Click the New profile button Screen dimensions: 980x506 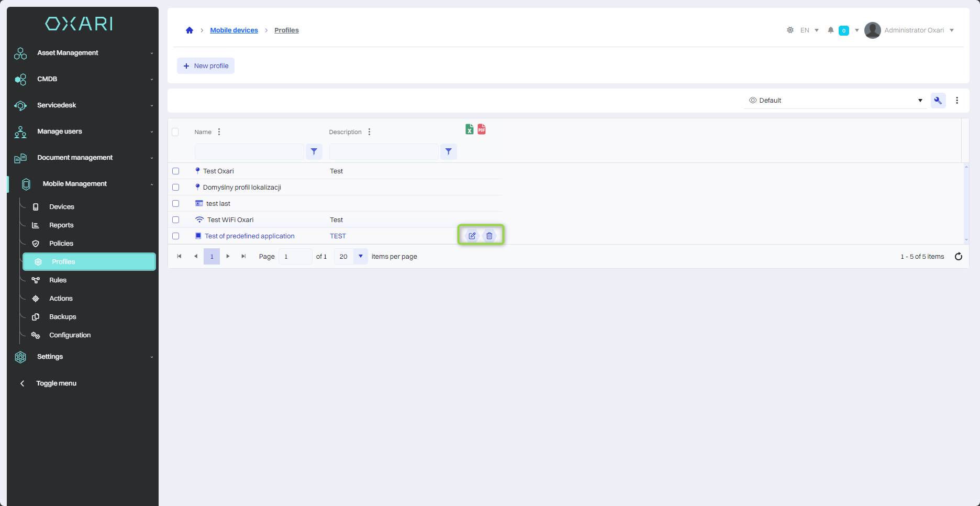[x=206, y=66]
